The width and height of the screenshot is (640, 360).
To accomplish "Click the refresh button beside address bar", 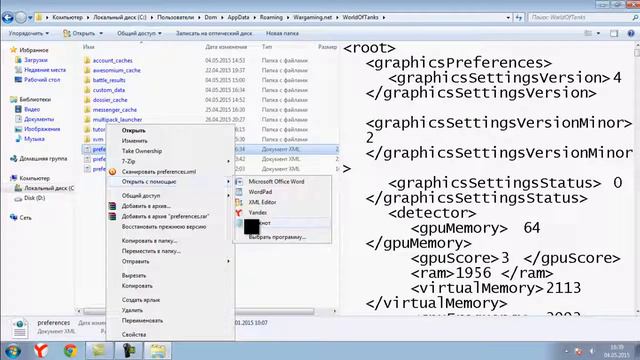I will (x=518, y=18).
